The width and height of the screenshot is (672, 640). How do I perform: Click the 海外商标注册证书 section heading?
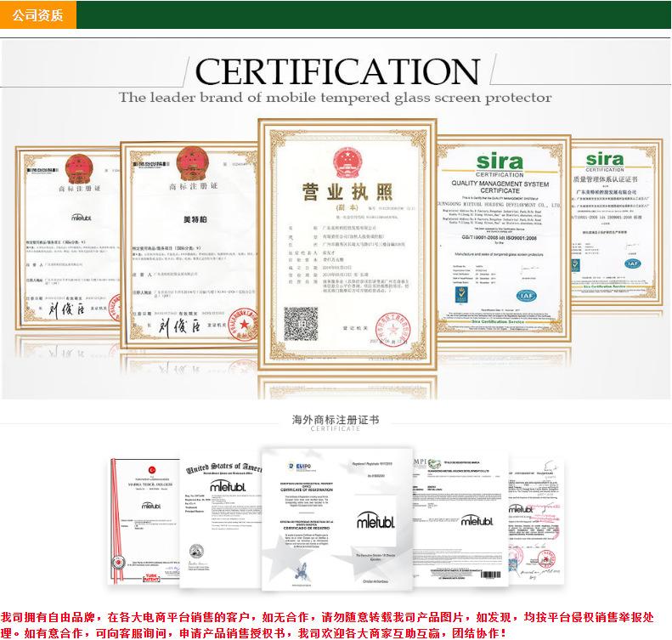click(x=335, y=420)
